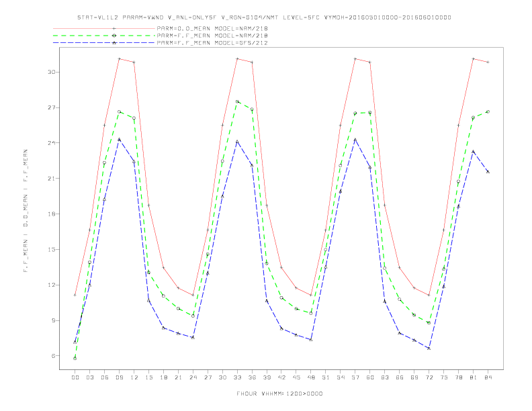Click the vertical y-axis label F.F_MEAN | O.O_MEAN | F.F_MEAN
The image size is (532, 411).
[x=26, y=211]
